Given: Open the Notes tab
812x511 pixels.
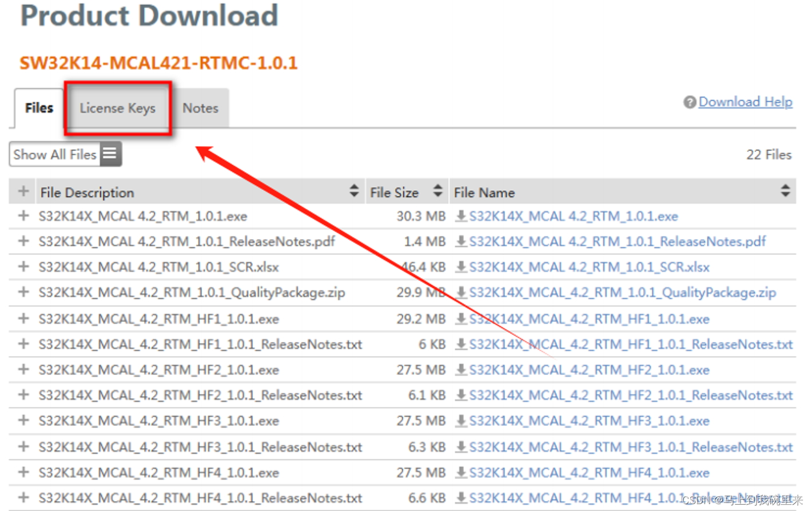Looking at the screenshot, I should click(x=200, y=108).
